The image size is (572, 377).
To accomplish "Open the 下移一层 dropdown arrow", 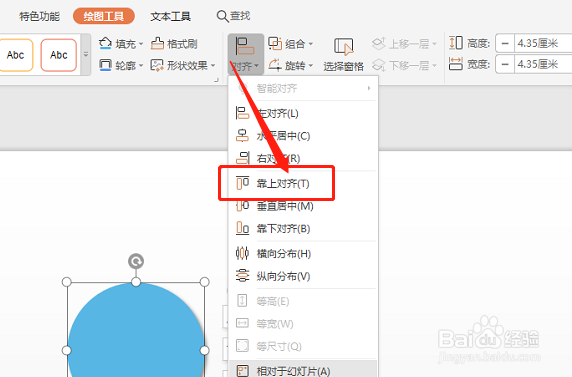I will point(434,66).
